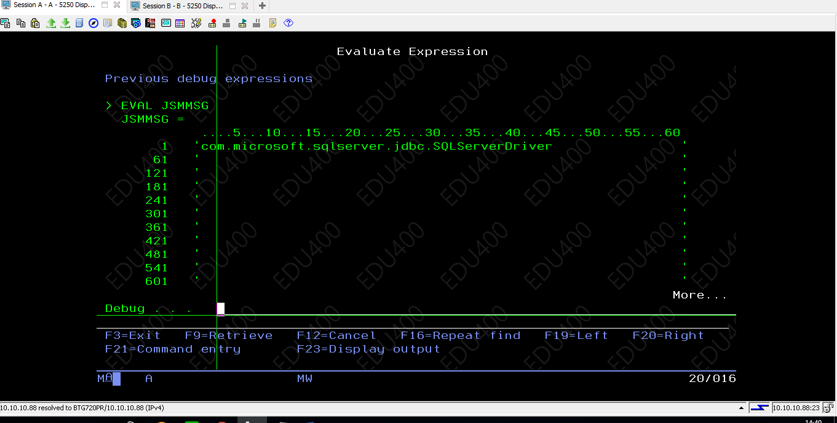Viewport: 837px width, 423px height.
Task: Click the Copy icon in toolbar
Action: pos(21,23)
